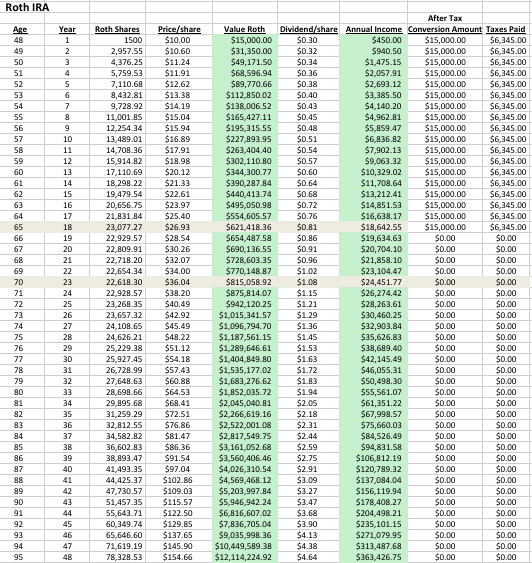The image size is (532, 563).
Task: Select cell with value $621,418.36
Action: [x=244, y=227]
